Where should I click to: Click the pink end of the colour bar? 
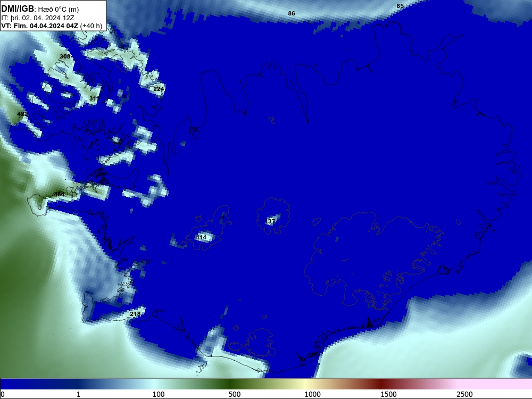click(495, 384)
